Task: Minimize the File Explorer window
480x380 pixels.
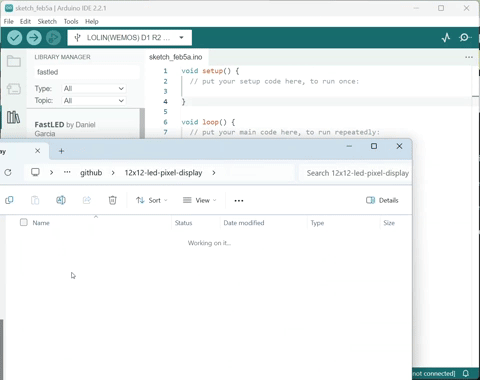Action: (x=349, y=146)
